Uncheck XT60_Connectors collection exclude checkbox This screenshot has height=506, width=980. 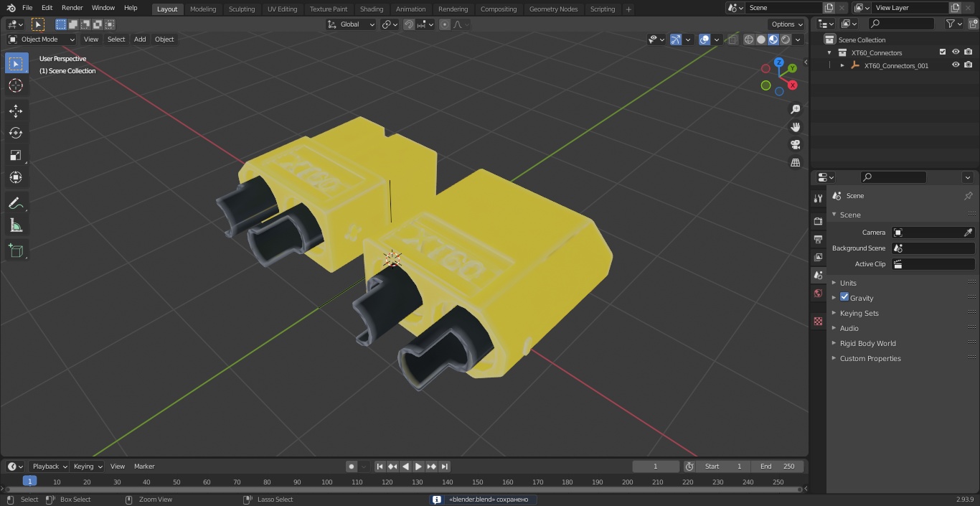coord(943,52)
